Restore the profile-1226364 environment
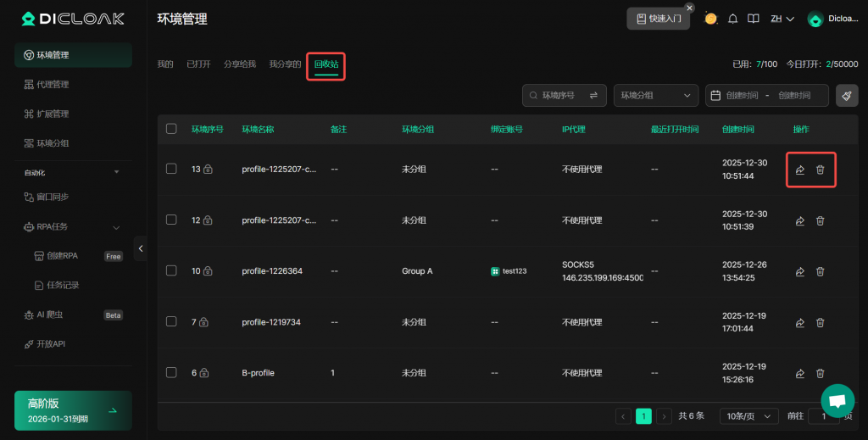The image size is (868, 440). 799,271
